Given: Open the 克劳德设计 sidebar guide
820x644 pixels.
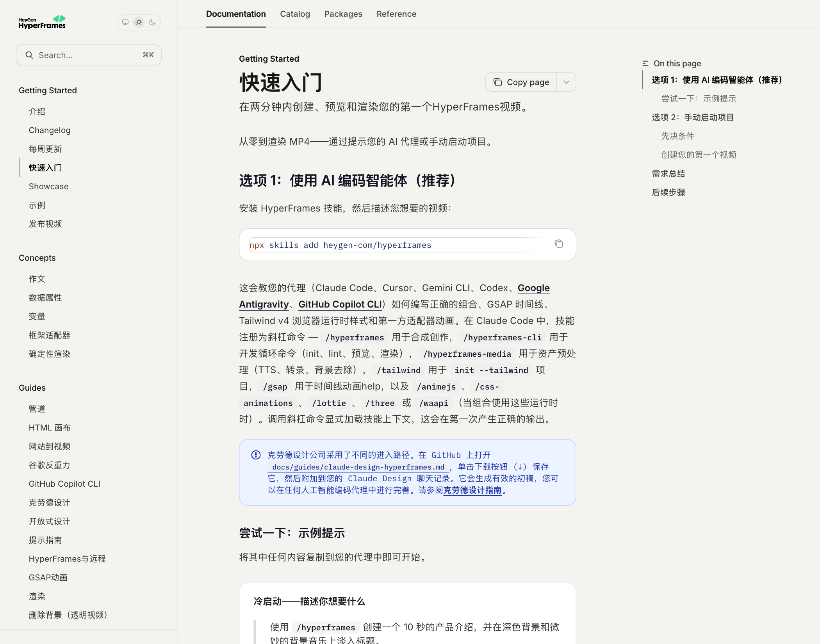Looking at the screenshot, I should coord(50,503).
